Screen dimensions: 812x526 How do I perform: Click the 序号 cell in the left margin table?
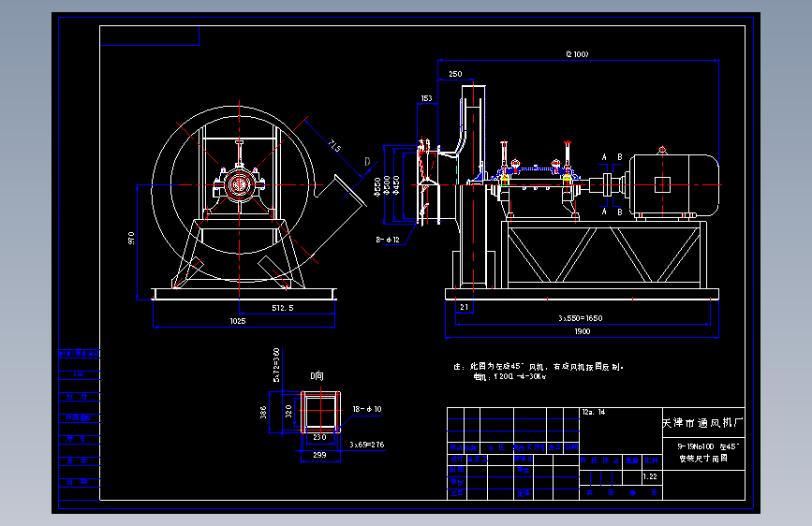click(79, 439)
